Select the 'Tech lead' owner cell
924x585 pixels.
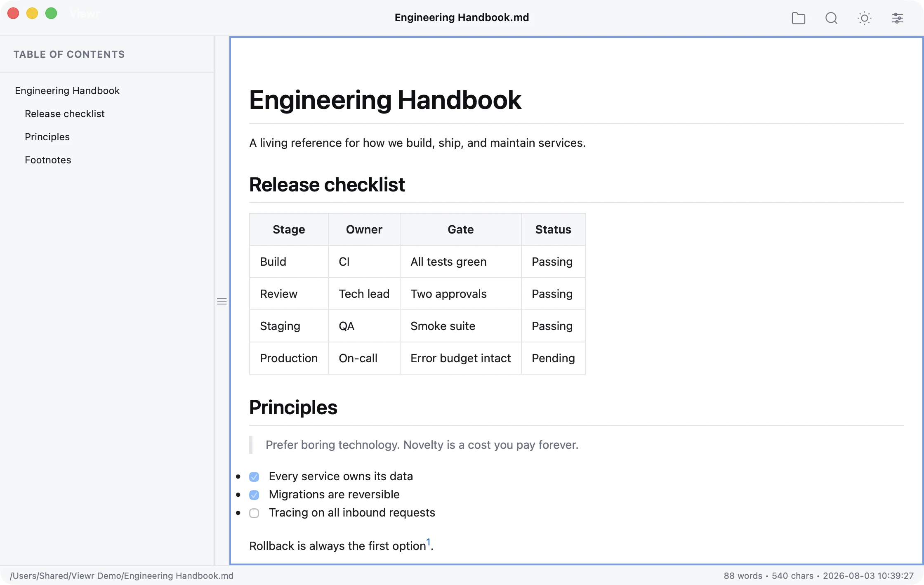point(364,294)
